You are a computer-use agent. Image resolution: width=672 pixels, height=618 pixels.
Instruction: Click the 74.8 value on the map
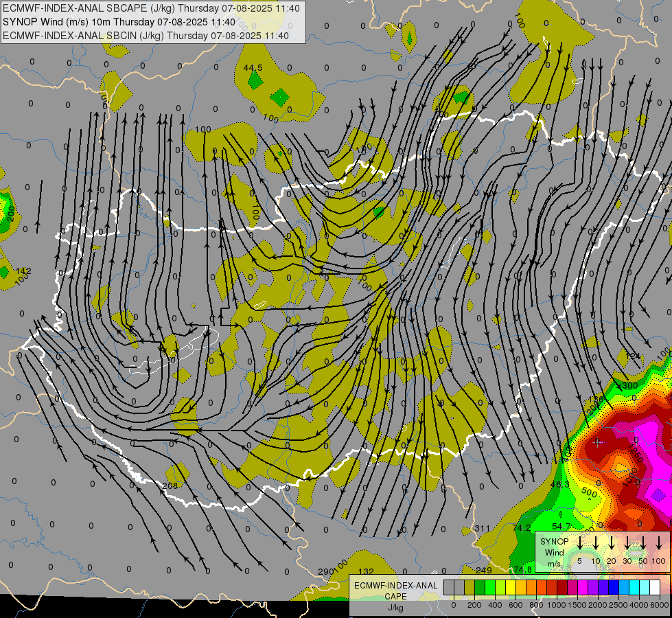(522, 569)
